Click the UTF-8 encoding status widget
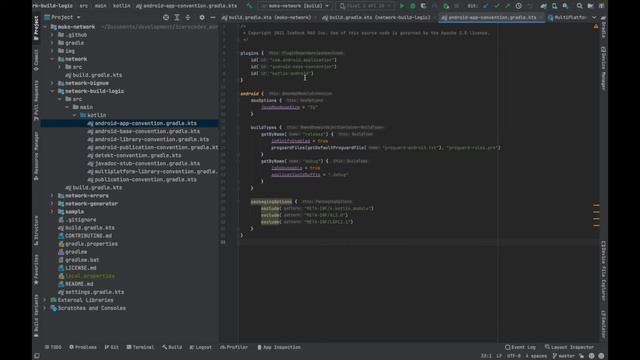 coord(514,356)
